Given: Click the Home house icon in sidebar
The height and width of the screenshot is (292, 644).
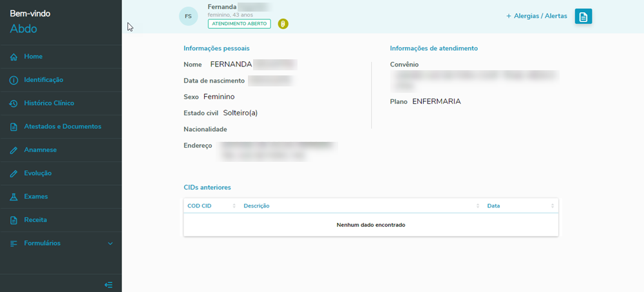Looking at the screenshot, I should pos(14,57).
